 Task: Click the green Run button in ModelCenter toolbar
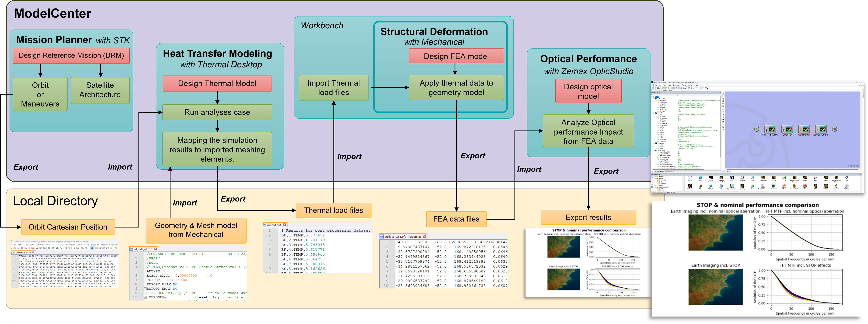coord(666,88)
